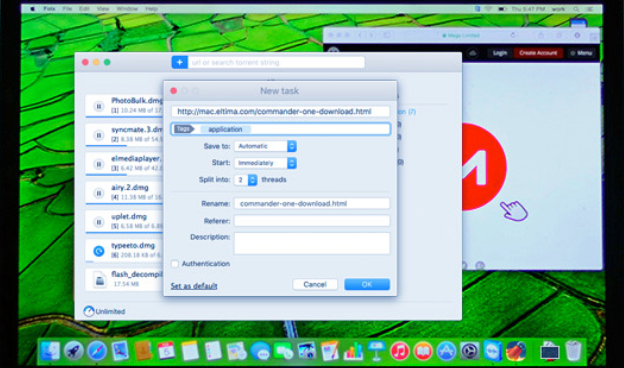The image size is (624, 368).
Task: Click the Split into threads stepper
Action: click(x=252, y=180)
